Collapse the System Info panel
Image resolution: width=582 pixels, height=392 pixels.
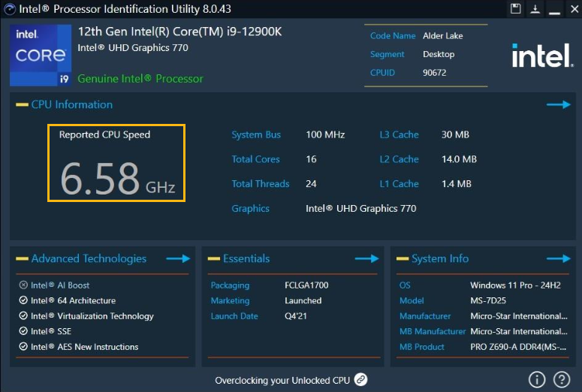click(403, 259)
